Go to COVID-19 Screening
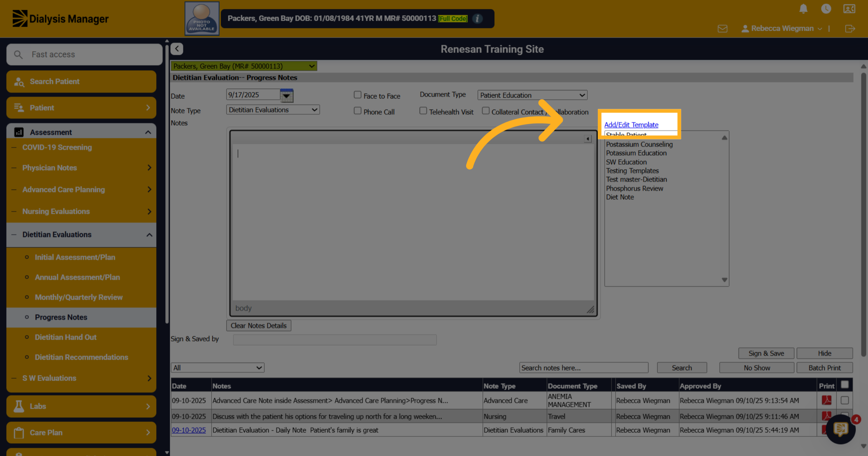Image resolution: width=868 pixels, height=456 pixels. [x=57, y=147]
